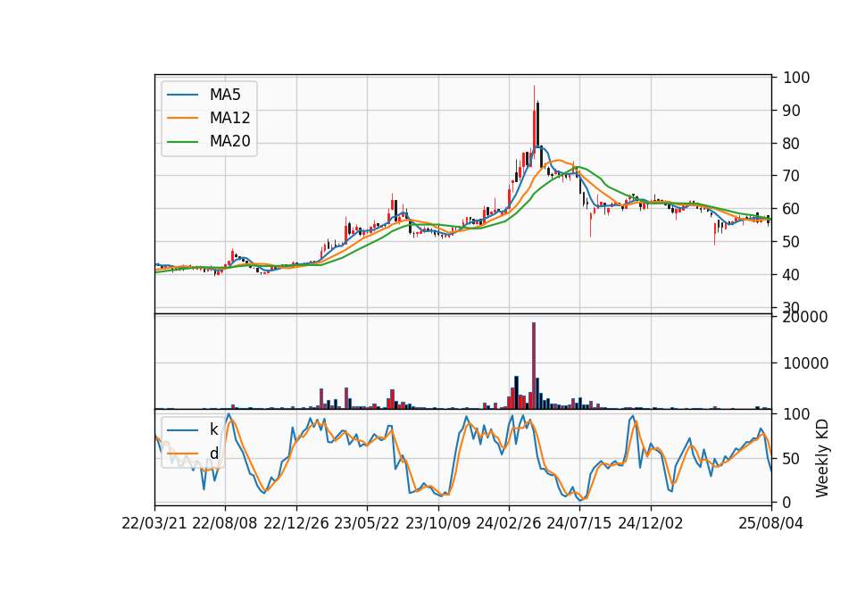The image size is (857, 616).
Task: Click the 50 label on the Weekly KD axis
Action: (x=792, y=459)
